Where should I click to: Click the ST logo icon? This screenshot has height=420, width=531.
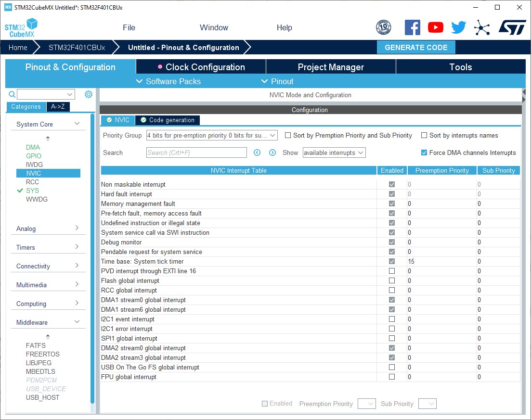[512, 27]
